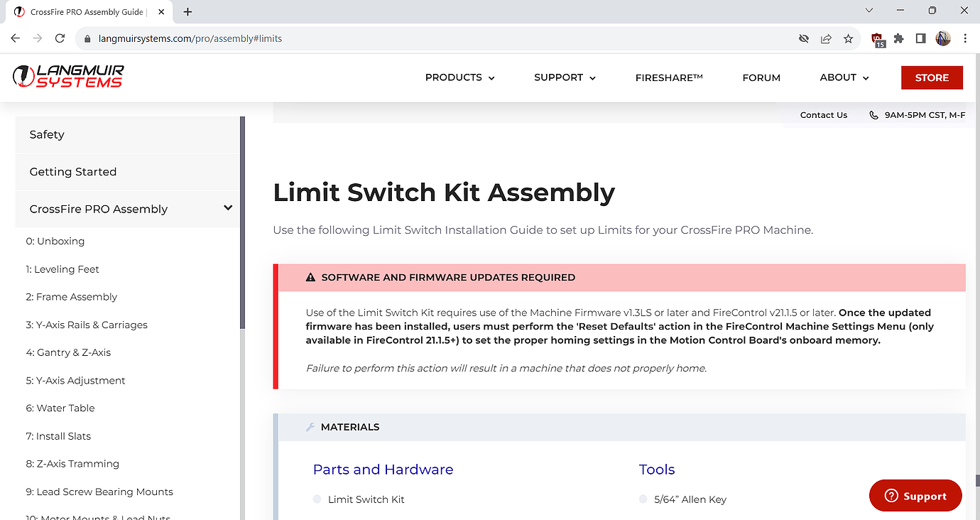This screenshot has width=980, height=520.
Task: Collapse the CrossFire PRO Assembly section chevron
Action: [227, 208]
